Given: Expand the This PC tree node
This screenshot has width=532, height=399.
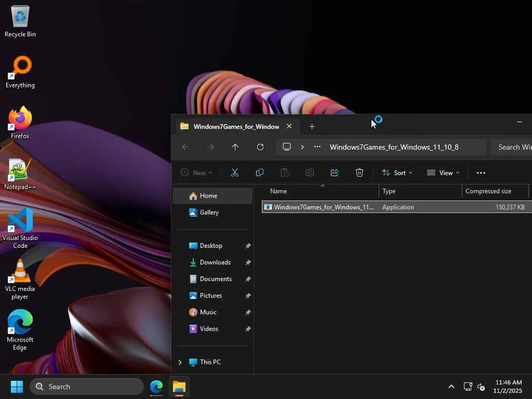Looking at the screenshot, I should pos(180,362).
